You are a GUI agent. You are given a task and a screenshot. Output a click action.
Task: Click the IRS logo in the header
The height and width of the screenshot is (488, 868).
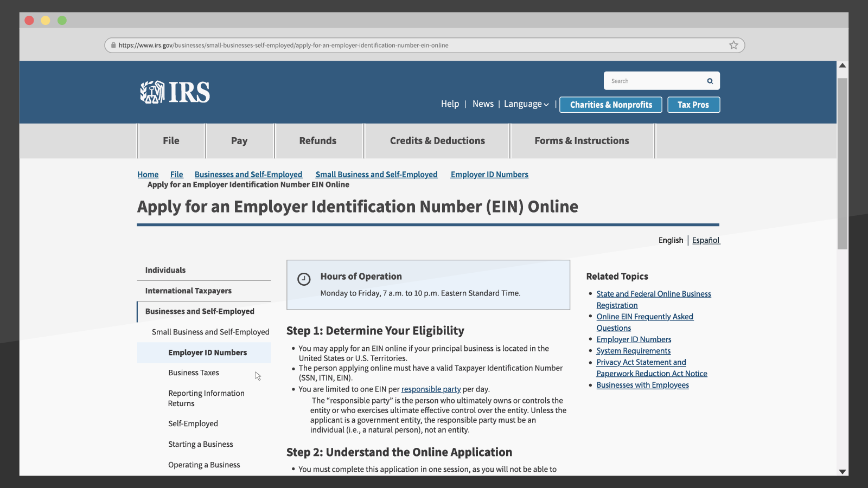tap(175, 92)
